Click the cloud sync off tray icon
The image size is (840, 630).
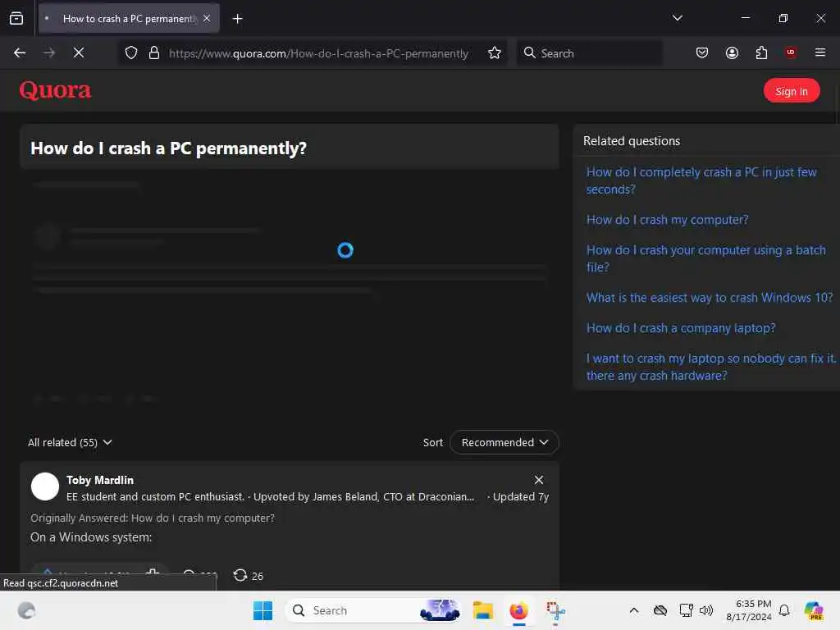(x=660, y=610)
